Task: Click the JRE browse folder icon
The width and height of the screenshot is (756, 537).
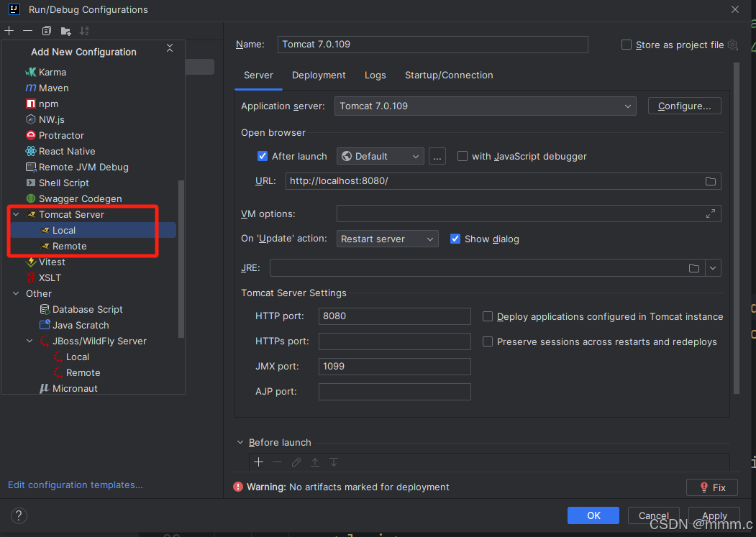Action: 694,268
